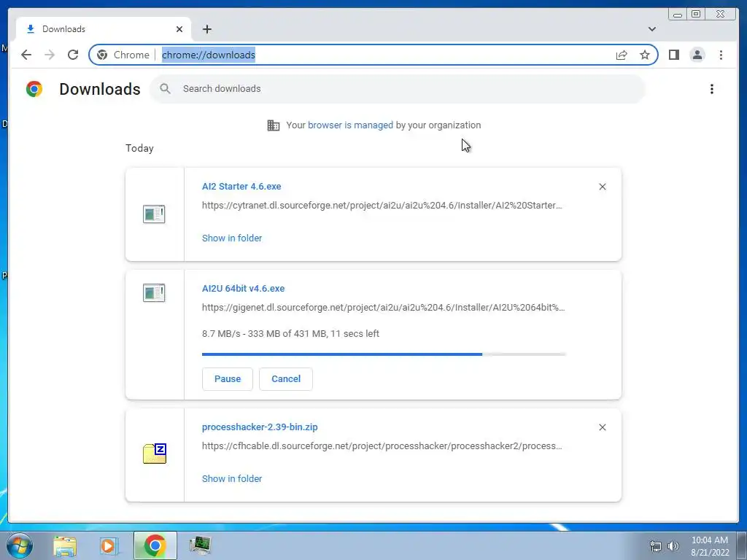The height and width of the screenshot is (560, 747).
Task: Click the search magnifier icon
Action: pos(165,88)
